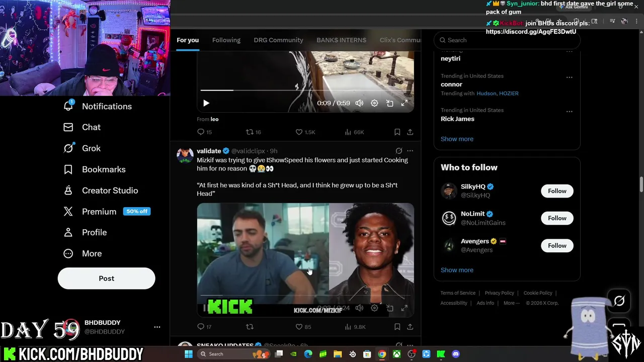Open the @validclipx handle link

click(249, 151)
